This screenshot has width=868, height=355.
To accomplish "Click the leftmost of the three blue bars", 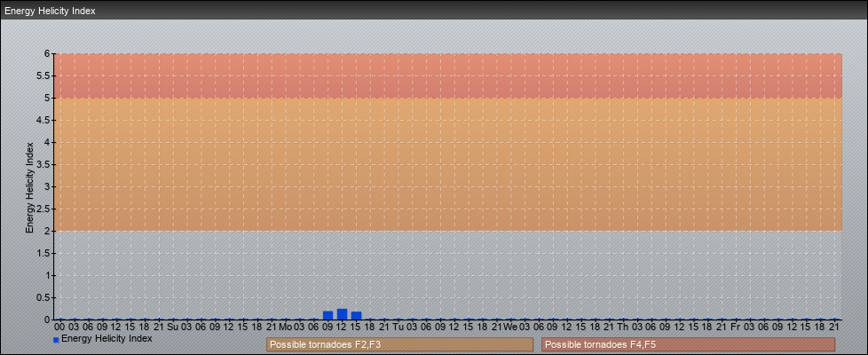I will 327,315.
